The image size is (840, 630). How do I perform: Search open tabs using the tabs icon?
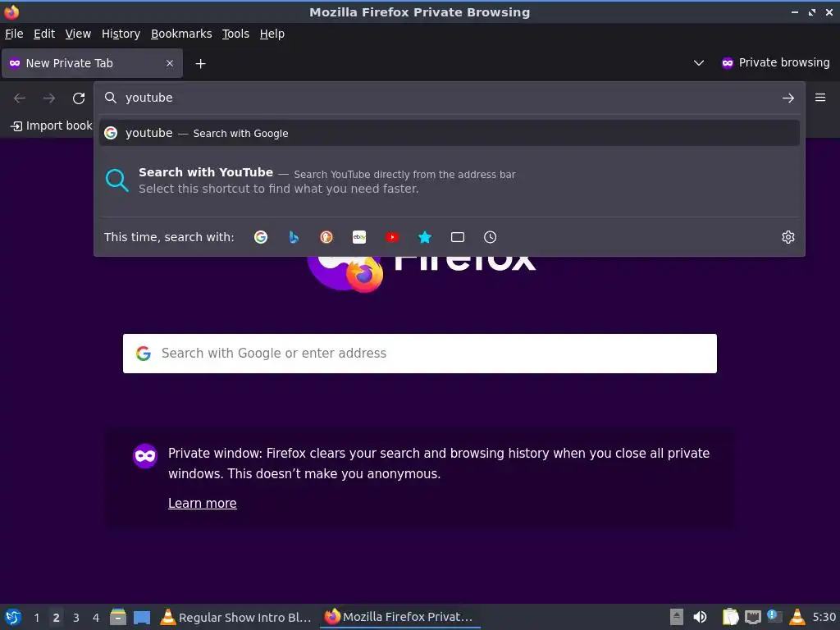[458, 237]
